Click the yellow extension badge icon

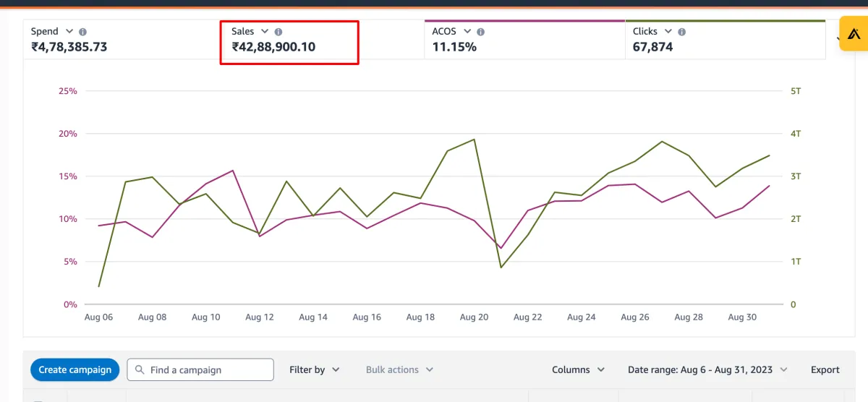point(854,34)
